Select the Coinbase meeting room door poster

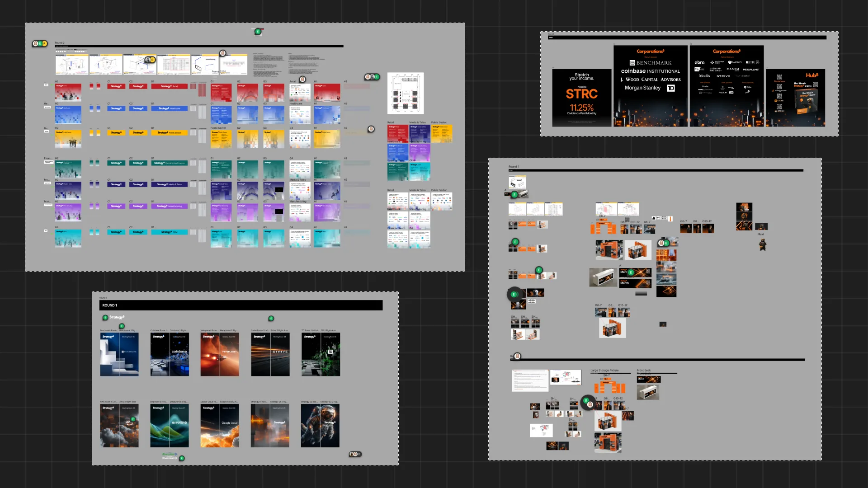pyautogui.click(x=170, y=354)
